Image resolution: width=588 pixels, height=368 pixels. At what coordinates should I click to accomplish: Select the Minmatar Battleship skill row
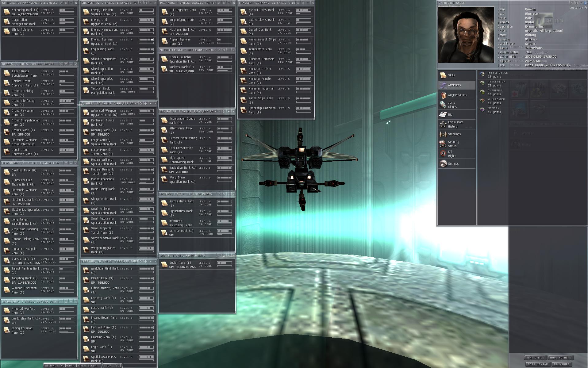coord(276,61)
